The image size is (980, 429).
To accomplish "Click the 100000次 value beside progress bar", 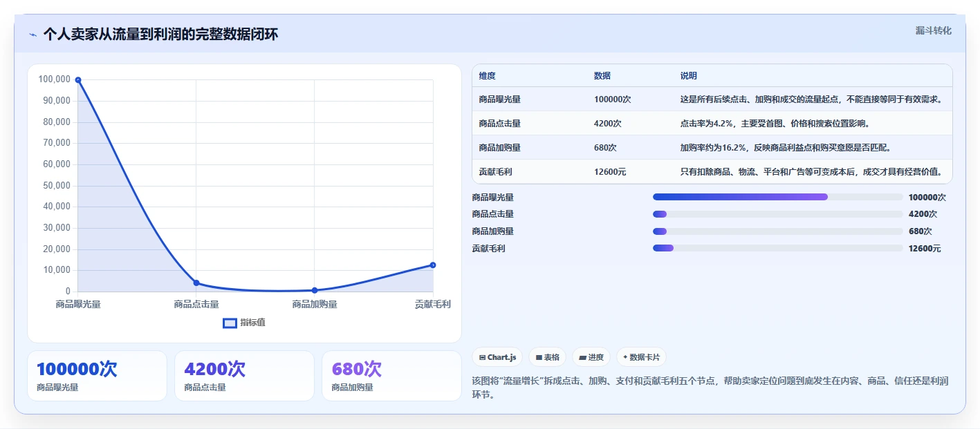I will coord(927,198).
